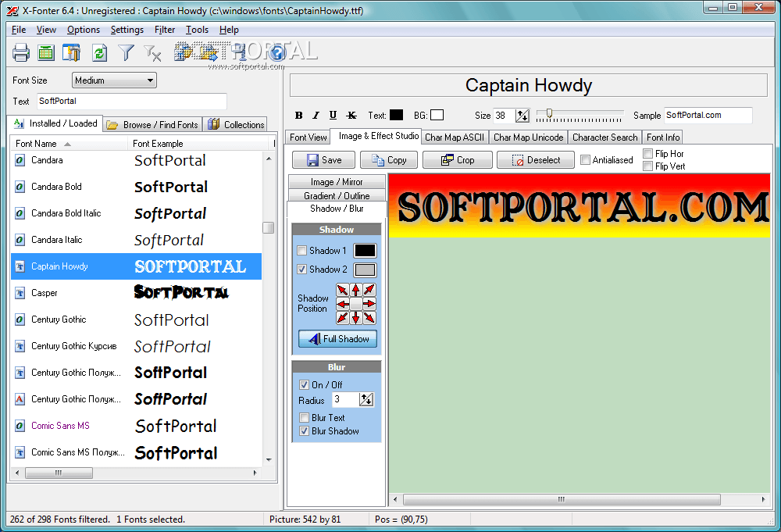Open the Tools menu
The height and width of the screenshot is (532, 781).
coord(198,30)
